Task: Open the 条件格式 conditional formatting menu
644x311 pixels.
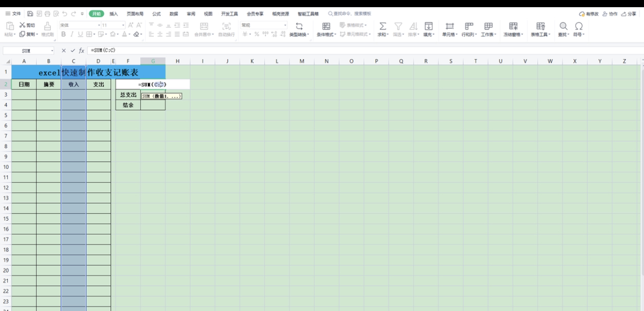Action: 326,29
